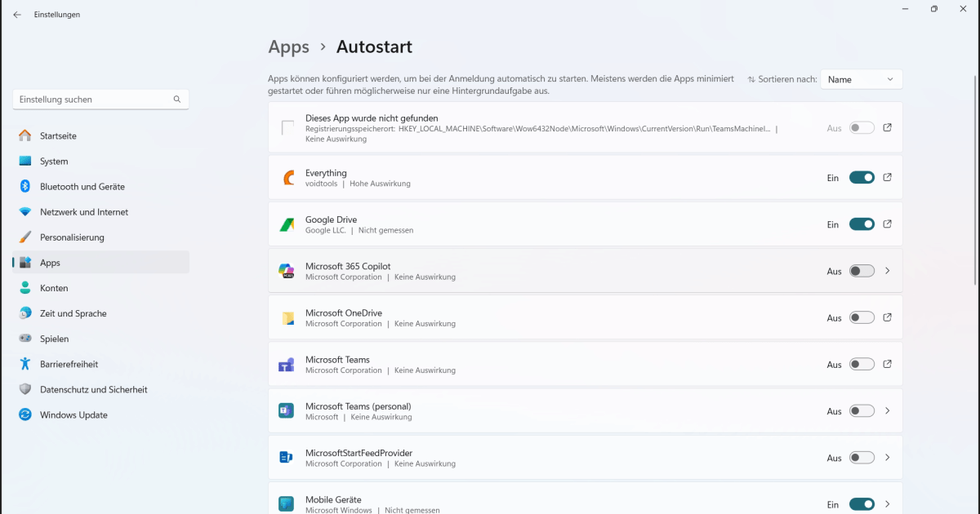980x514 pixels.
Task: Expand Microsoft 365 Copilot chevron
Action: [888, 271]
